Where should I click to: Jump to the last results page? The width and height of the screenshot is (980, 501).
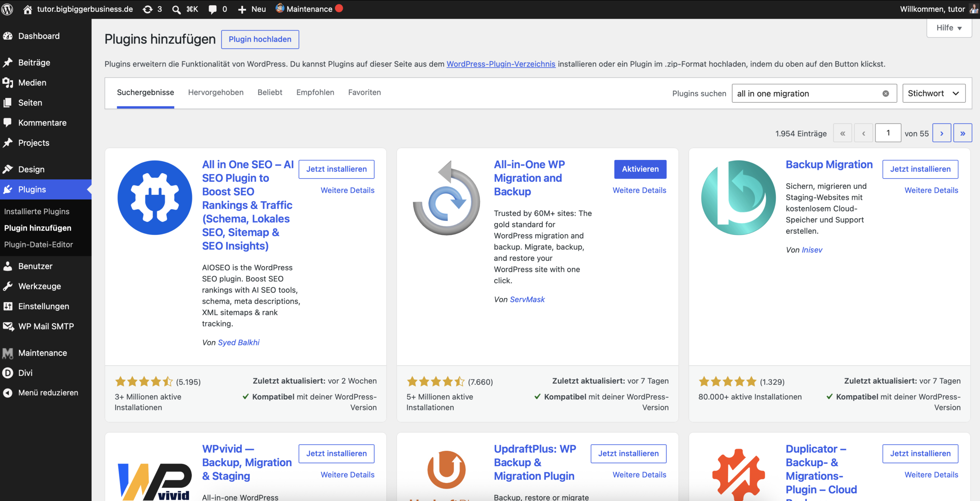click(x=962, y=133)
